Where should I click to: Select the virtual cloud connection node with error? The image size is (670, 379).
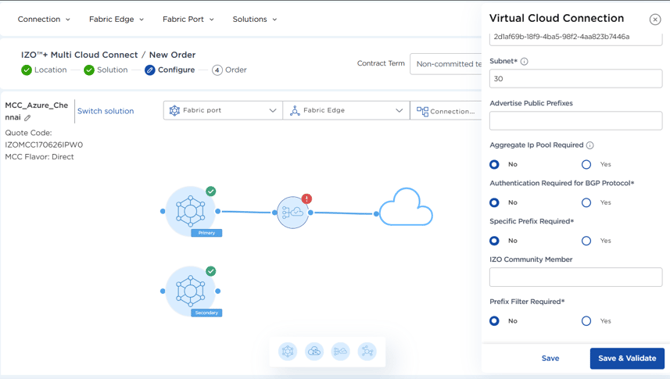click(293, 212)
